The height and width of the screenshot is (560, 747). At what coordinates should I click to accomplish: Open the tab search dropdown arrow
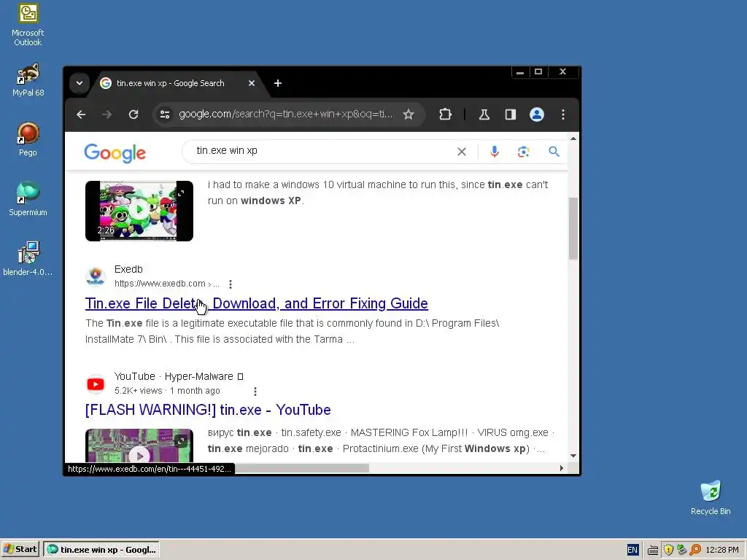(x=80, y=83)
